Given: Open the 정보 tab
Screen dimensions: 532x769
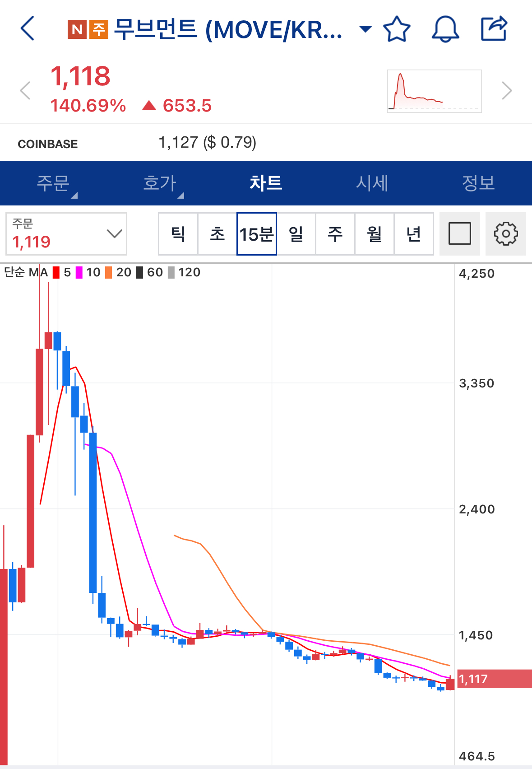Looking at the screenshot, I should 479,183.
